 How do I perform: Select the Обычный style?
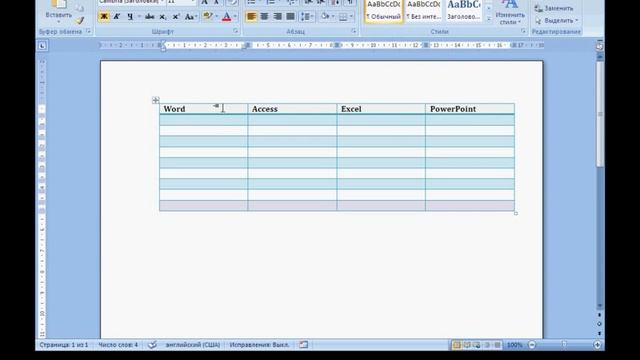(383, 11)
